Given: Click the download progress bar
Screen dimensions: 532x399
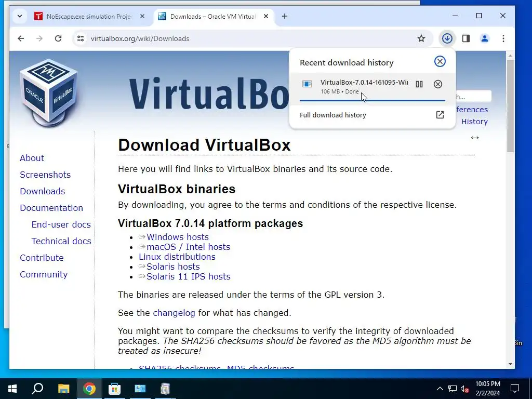Looking at the screenshot, I should click(x=372, y=100).
